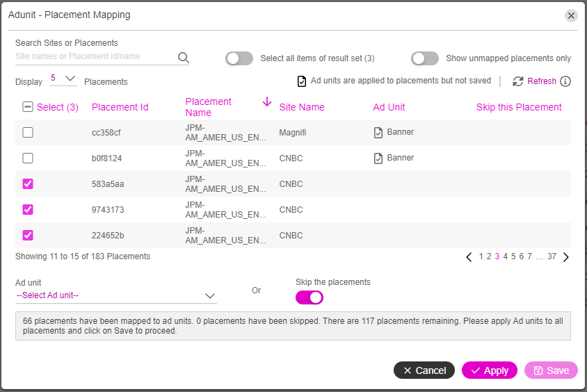Image resolution: width=587 pixels, height=392 pixels.
Task: Click the Refresh icon
Action: [x=518, y=81]
